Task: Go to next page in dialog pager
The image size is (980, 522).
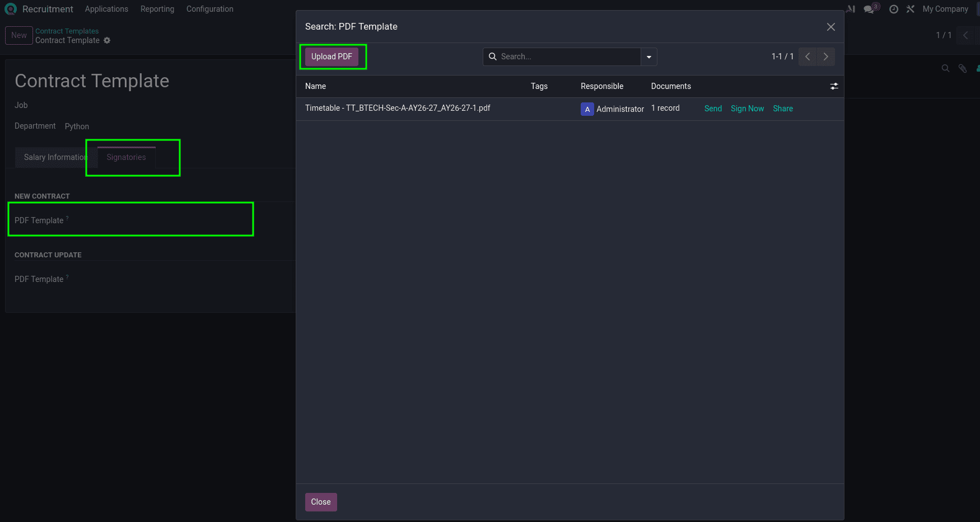Action: (826, 57)
